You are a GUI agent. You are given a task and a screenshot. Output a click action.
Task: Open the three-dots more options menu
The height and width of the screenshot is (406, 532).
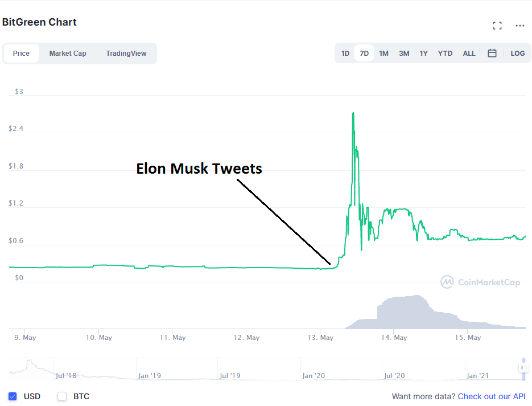point(520,26)
